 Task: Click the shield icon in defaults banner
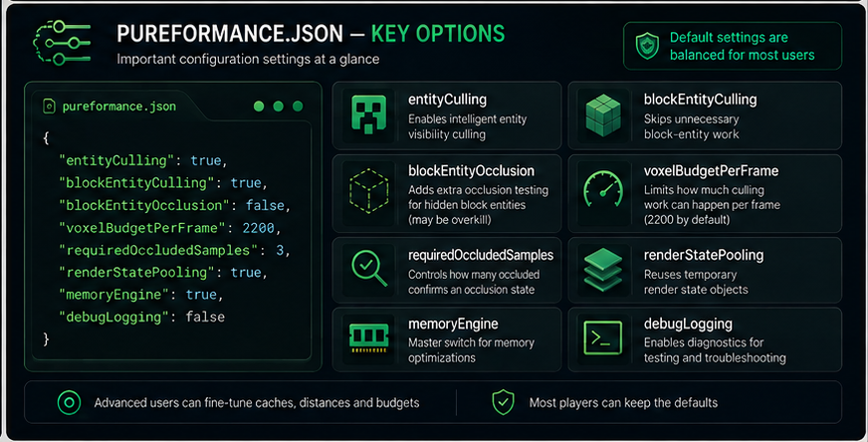pyautogui.click(x=647, y=46)
